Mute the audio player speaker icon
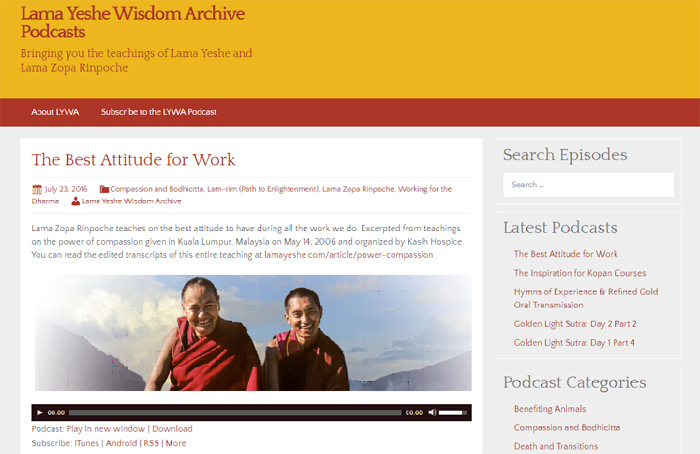The image size is (700, 454). (432, 412)
